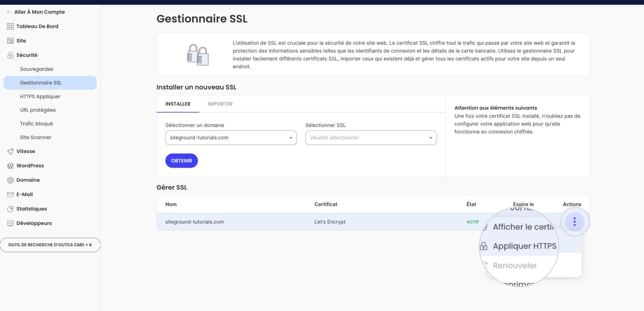The width and height of the screenshot is (644, 311).
Task: Open the Sélectionner un domaine dropdown
Action: (x=231, y=137)
